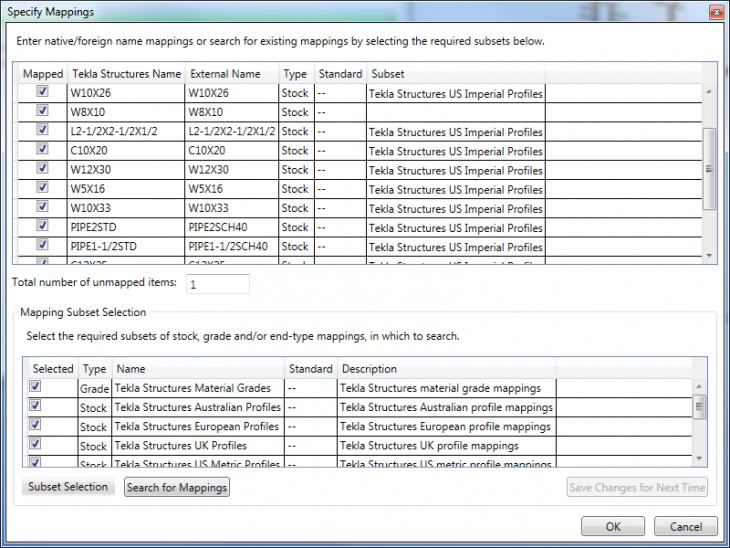Click the total unmapped items field

217,284
